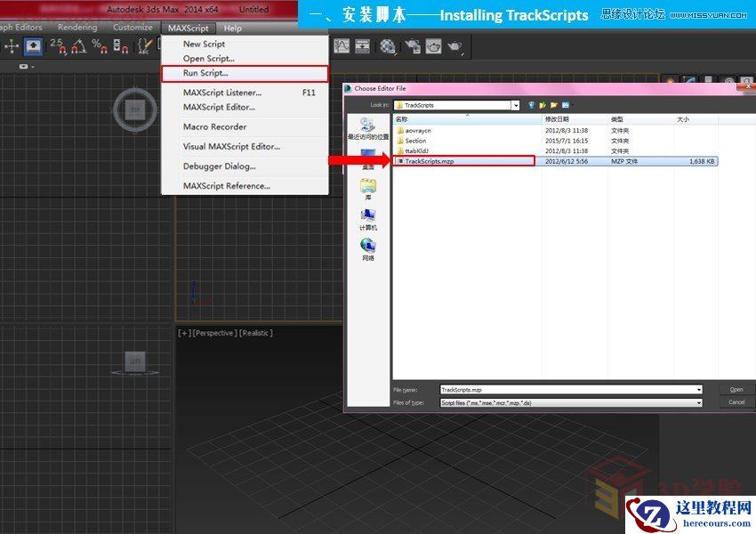
Task: Click the ViewCube in the top-left viewport
Action: tap(135, 109)
